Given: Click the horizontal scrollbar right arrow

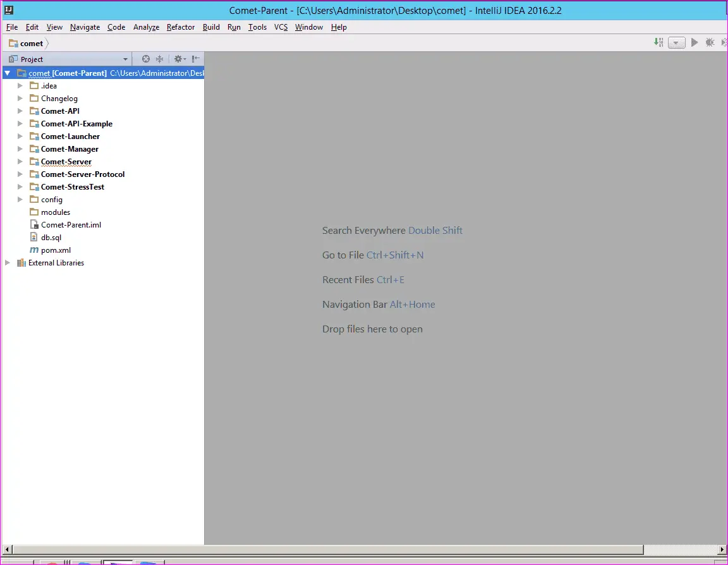Looking at the screenshot, I should (x=722, y=550).
